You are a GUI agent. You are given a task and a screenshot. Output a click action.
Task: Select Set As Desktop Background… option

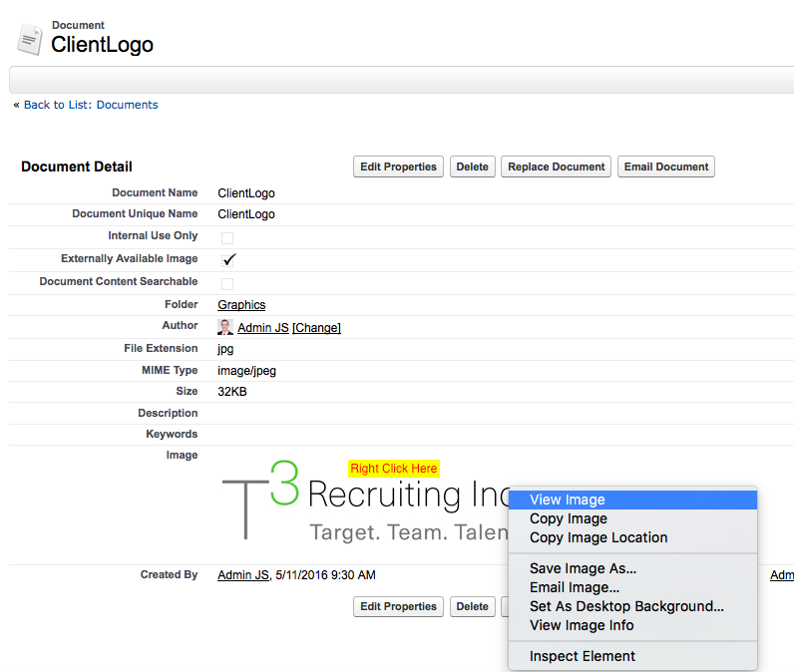[x=632, y=606]
